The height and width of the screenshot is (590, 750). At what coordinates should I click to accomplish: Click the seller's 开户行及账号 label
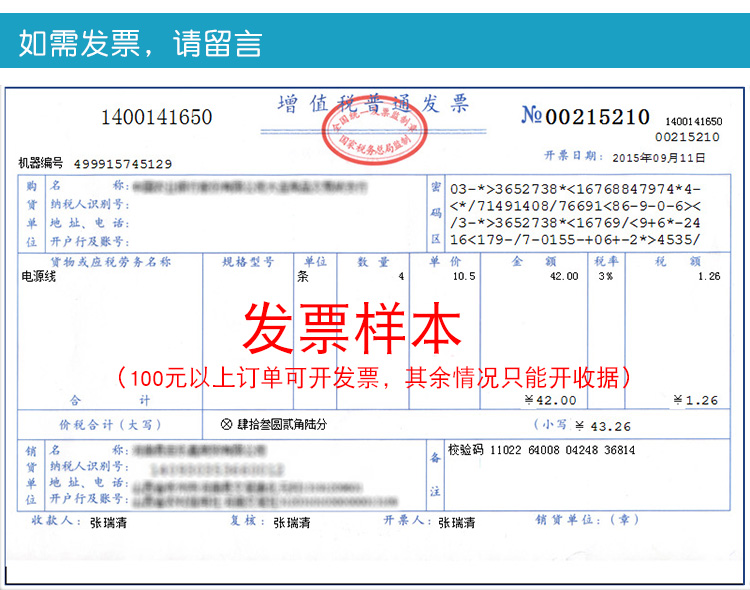click(89, 499)
